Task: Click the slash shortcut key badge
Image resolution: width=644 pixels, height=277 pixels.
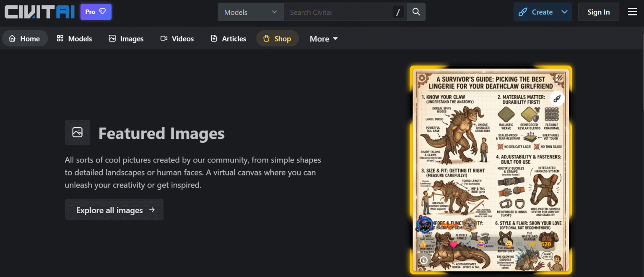Action: (x=398, y=12)
